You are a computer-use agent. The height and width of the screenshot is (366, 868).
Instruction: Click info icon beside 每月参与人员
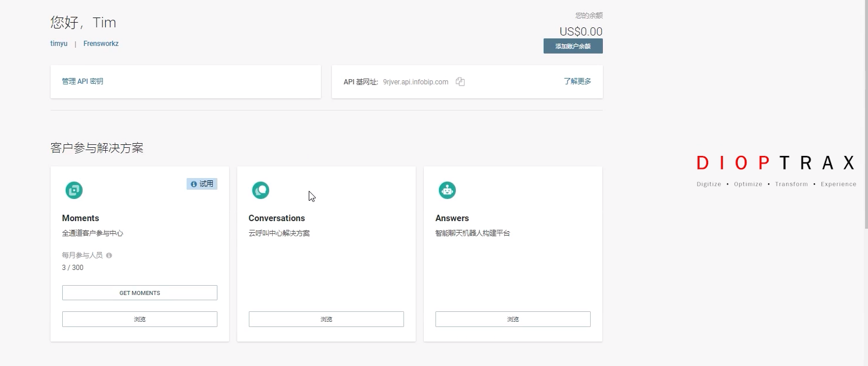click(109, 255)
